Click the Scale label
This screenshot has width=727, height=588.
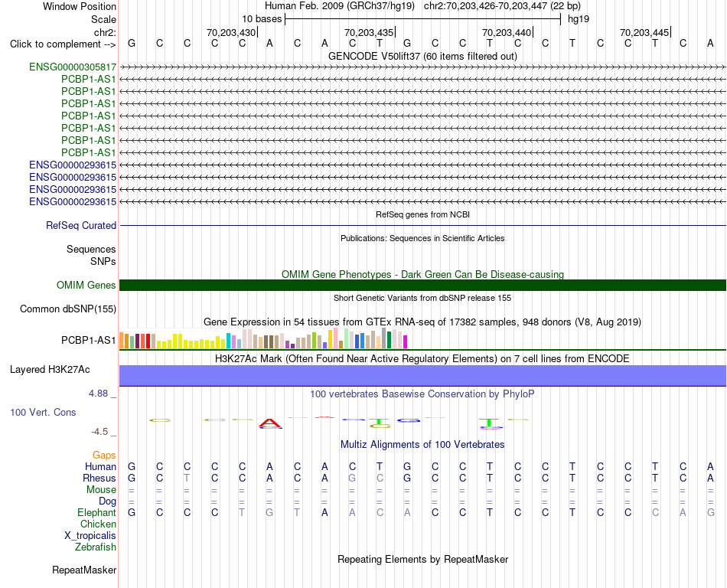(x=103, y=19)
